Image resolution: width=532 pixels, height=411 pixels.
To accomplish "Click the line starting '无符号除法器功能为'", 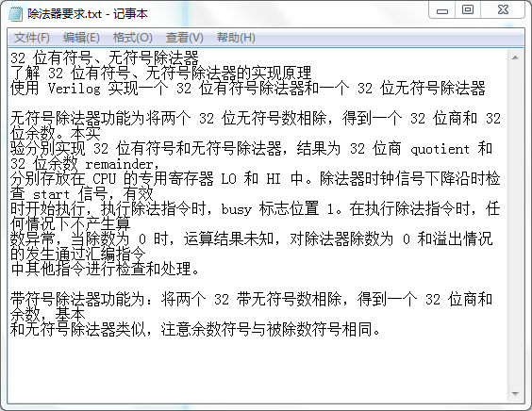I will tap(256, 119).
